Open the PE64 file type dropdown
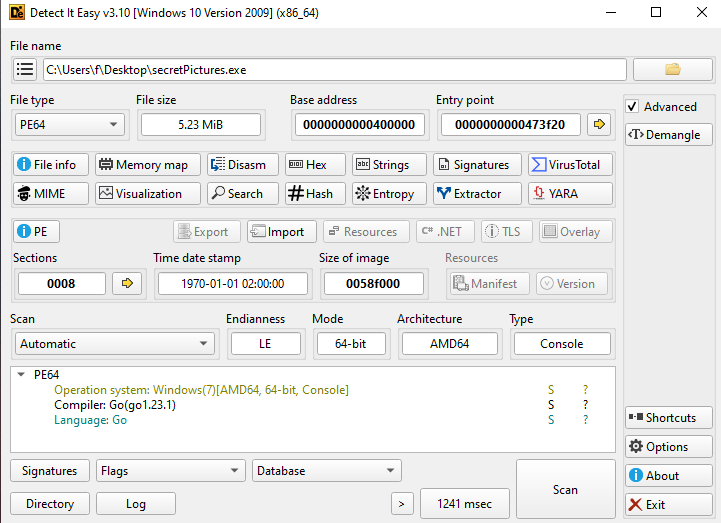Image resolution: width=721 pixels, height=523 pixels. (x=68, y=125)
